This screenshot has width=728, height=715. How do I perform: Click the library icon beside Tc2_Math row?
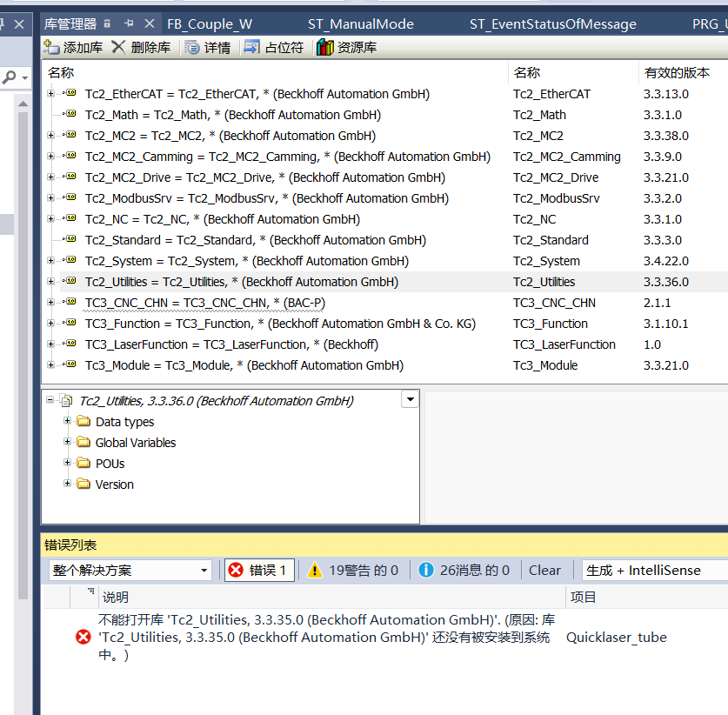point(71,113)
